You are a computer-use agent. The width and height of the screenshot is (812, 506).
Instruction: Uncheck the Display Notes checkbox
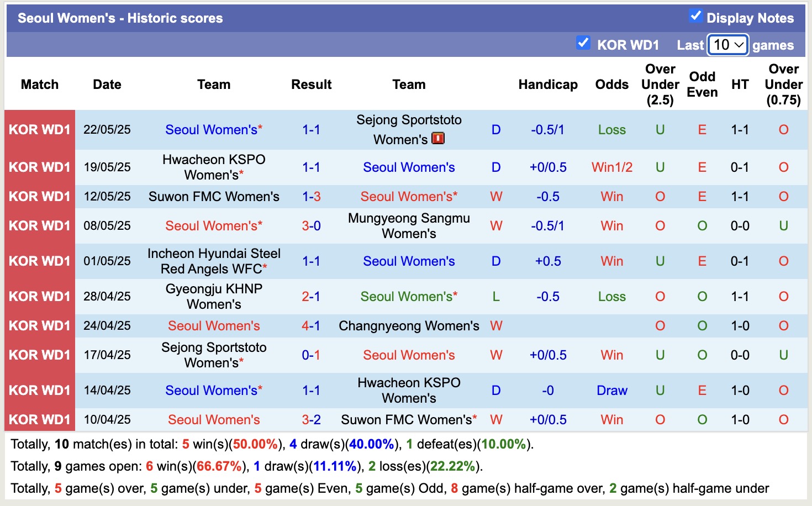[x=697, y=17]
